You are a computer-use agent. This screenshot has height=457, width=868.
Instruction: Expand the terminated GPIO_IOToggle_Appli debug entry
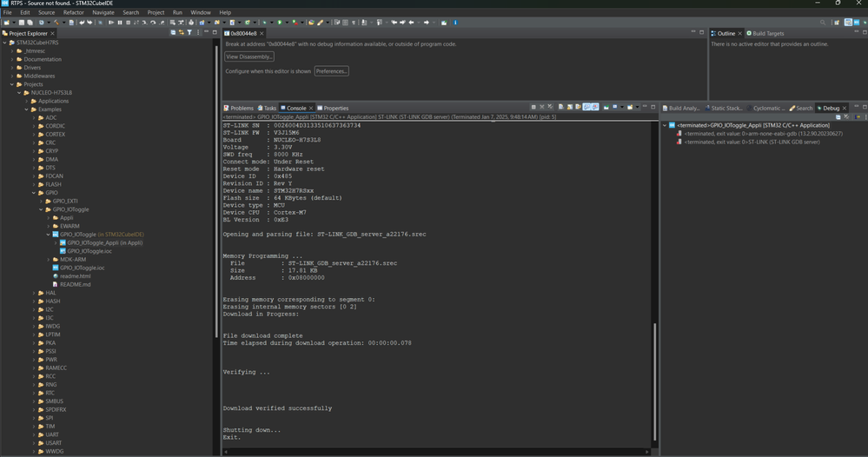point(666,125)
